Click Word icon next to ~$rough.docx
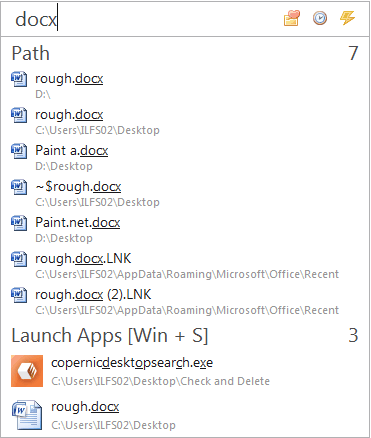The width and height of the screenshot is (371, 438). [19, 187]
